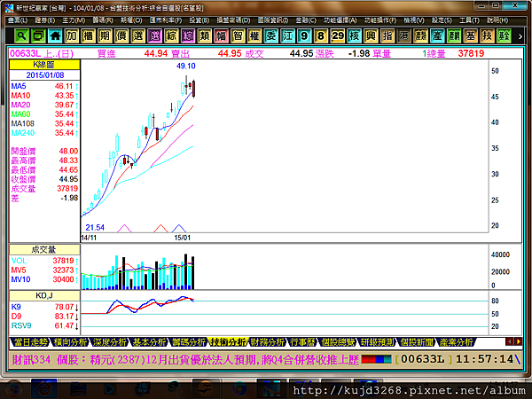Screen dimensions: 532x399
Task: Click the stock code 00633L in header
Action: click(26, 53)
